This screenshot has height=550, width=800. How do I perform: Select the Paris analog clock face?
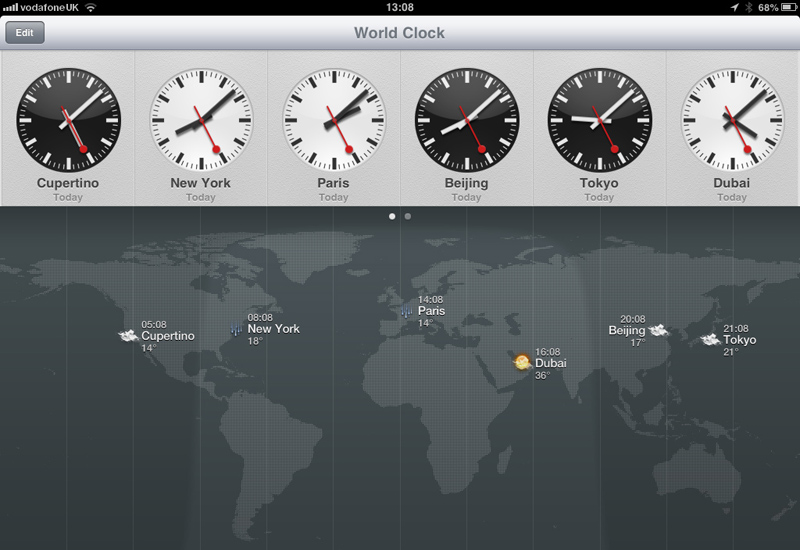[x=334, y=120]
